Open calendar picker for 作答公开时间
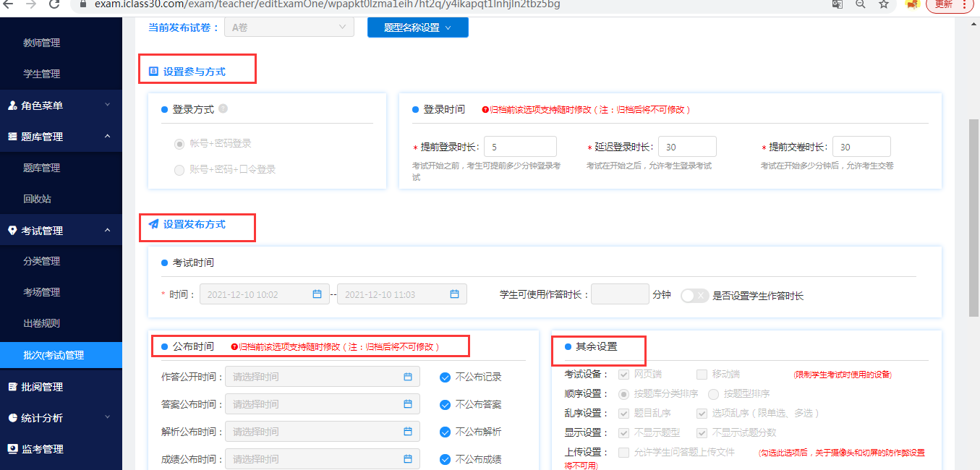The image size is (980, 470). pyautogui.click(x=409, y=376)
